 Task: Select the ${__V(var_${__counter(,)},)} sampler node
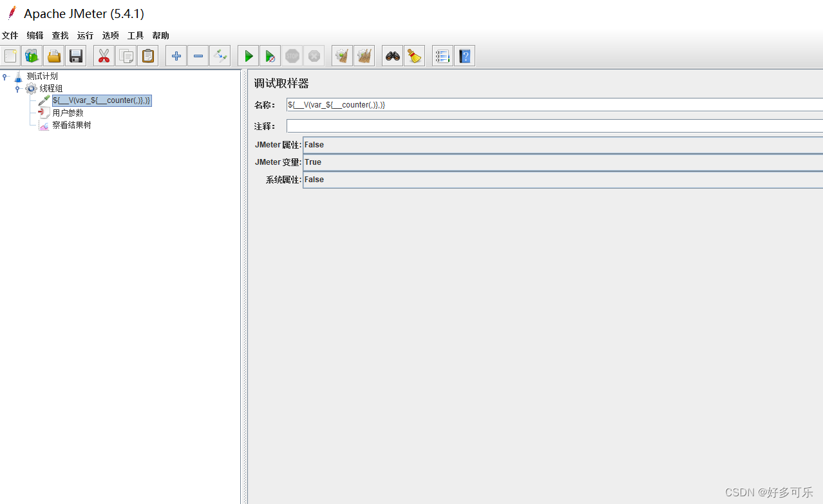(102, 100)
